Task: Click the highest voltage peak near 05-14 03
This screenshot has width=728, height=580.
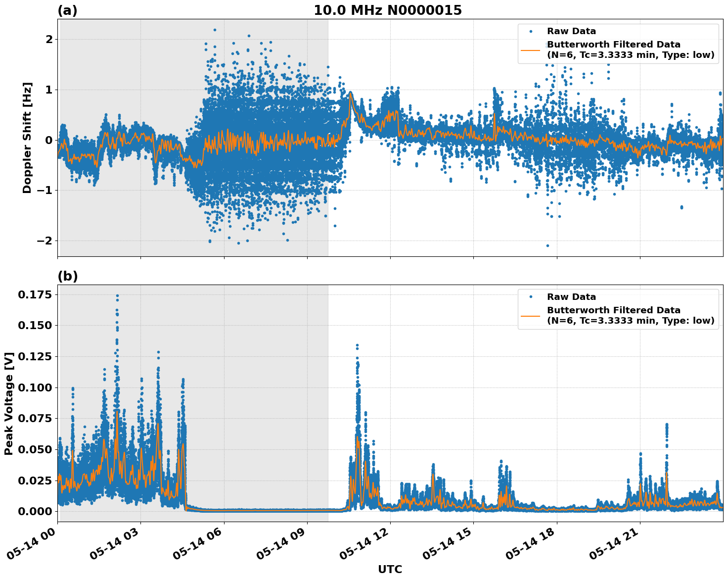Action: pyautogui.click(x=116, y=295)
